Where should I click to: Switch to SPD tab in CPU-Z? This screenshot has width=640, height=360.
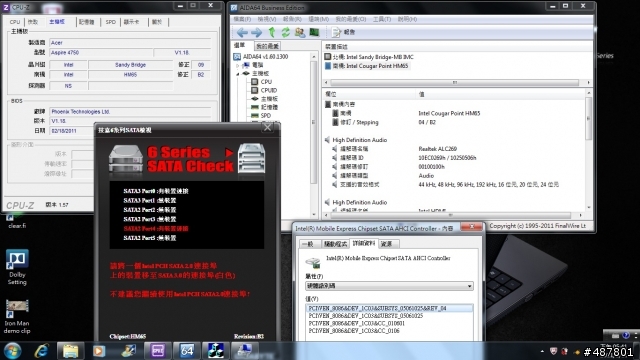(111, 22)
